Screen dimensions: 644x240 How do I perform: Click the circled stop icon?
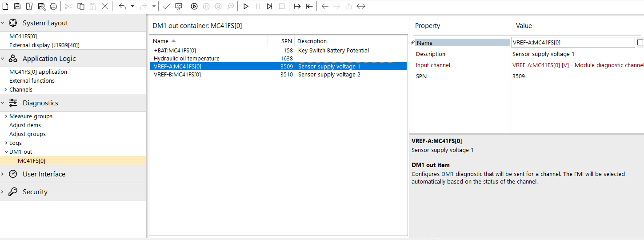218,6
